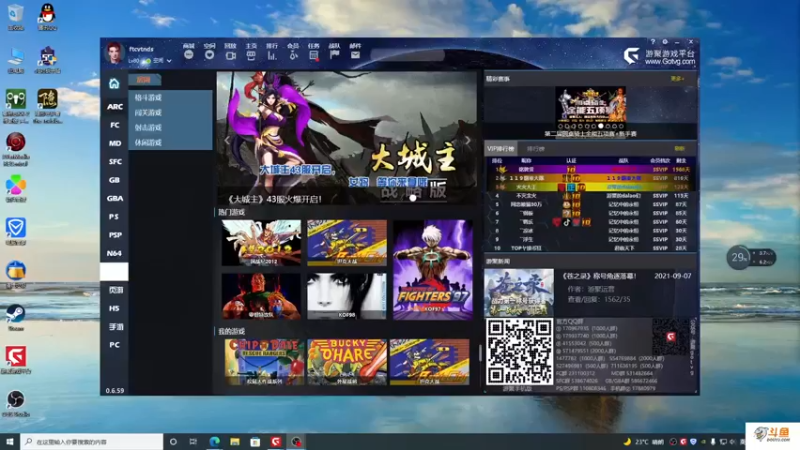Expand the user status dropdown arrow
This screenshot has height=450, width=800.
[x=169, y=61]
